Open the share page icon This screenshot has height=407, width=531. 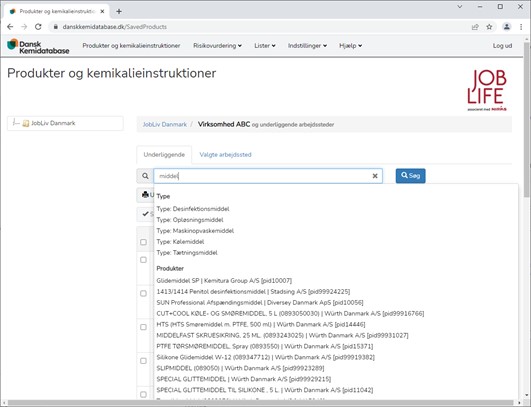475,27
